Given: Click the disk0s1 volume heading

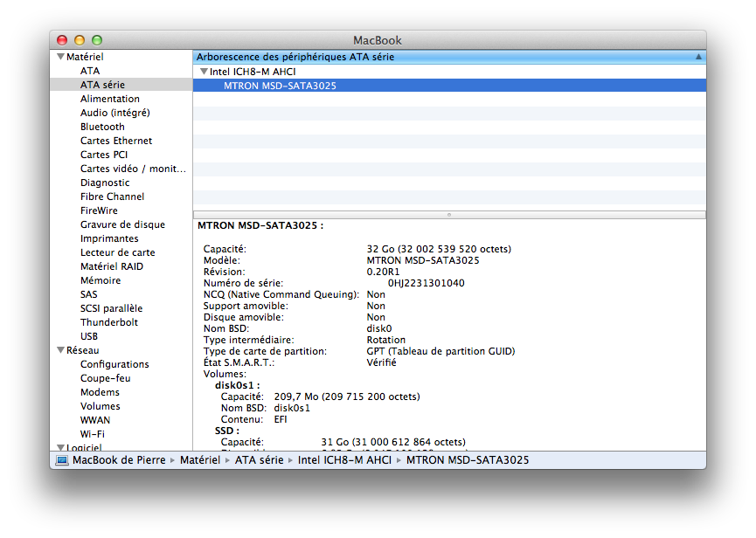Looking at the screenshot, I should [x=237, y=385].
